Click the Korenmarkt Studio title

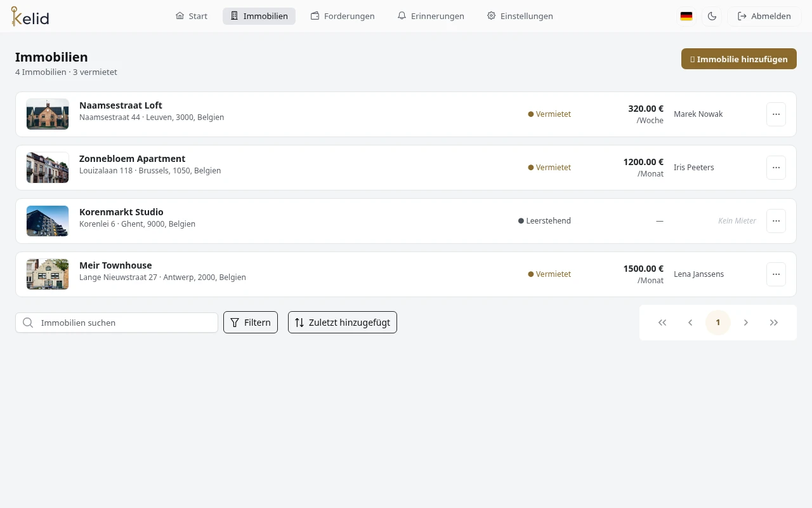(121, 212)
